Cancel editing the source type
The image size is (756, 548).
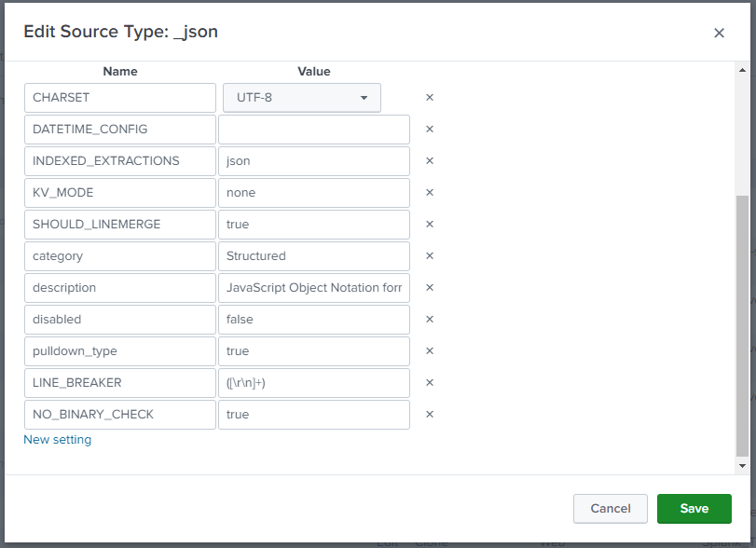[611, 509]
